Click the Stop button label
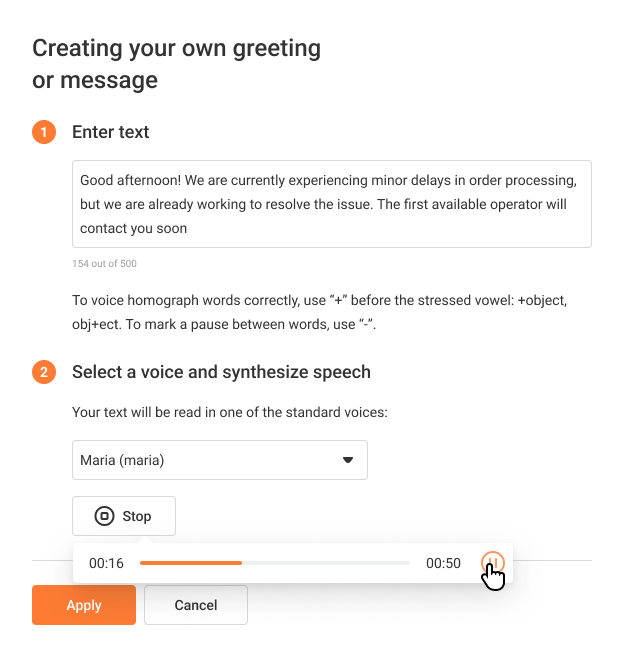Image resolution: width=624 pixels, height=657 pixels. 137,516
